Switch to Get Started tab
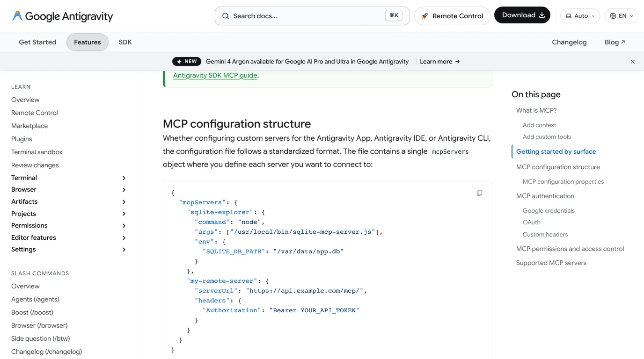The height and width of the screenshot is (359, 644). pyautogui.click(x=37, y=42)
